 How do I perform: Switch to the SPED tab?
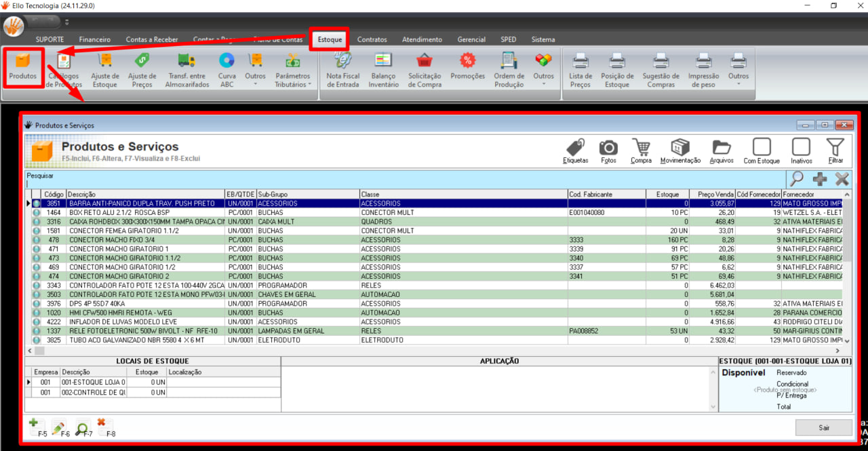click(509, 39)
